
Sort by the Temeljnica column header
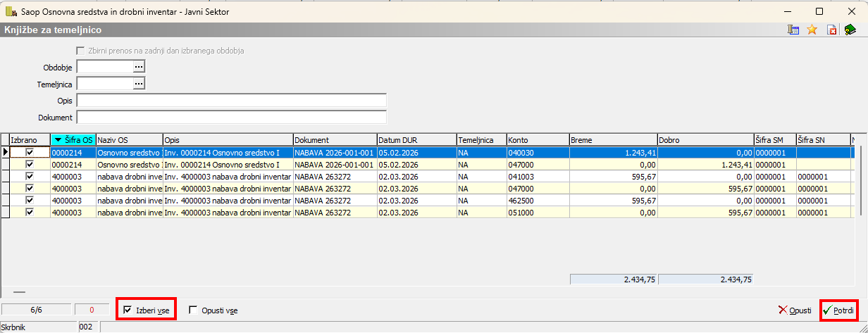tap(481, 139)
